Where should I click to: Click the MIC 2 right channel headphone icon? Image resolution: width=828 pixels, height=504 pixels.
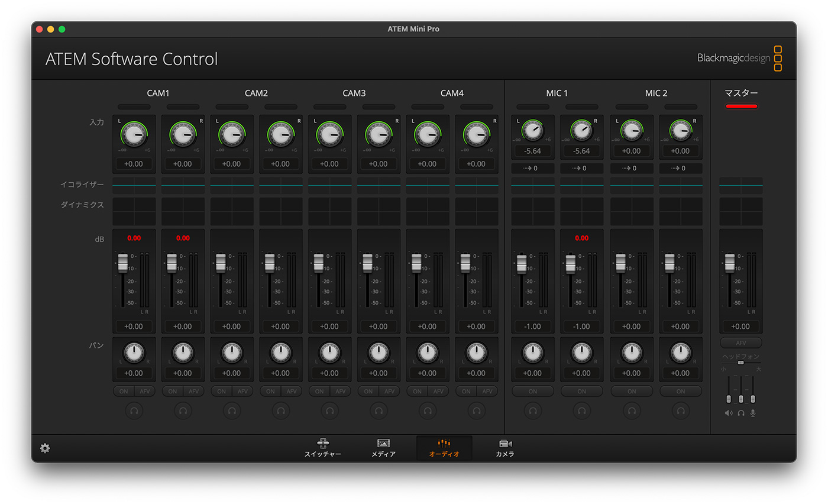tap(681, 410)
